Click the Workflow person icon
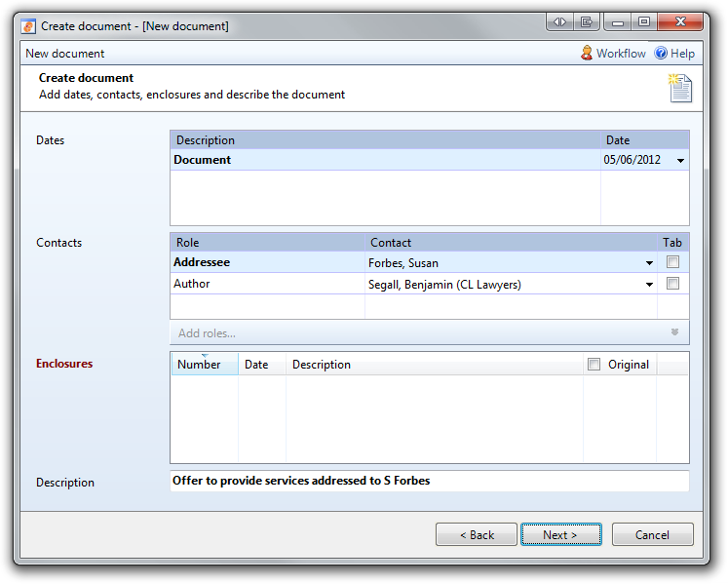Screen dimensions: 728x584 [587, 53]
